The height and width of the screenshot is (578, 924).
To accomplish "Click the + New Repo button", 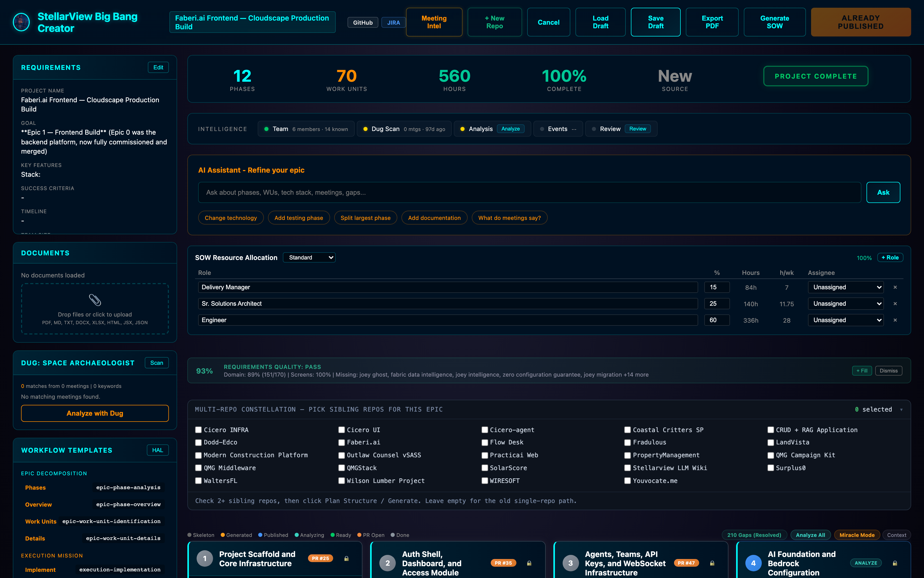I will 494,22.
